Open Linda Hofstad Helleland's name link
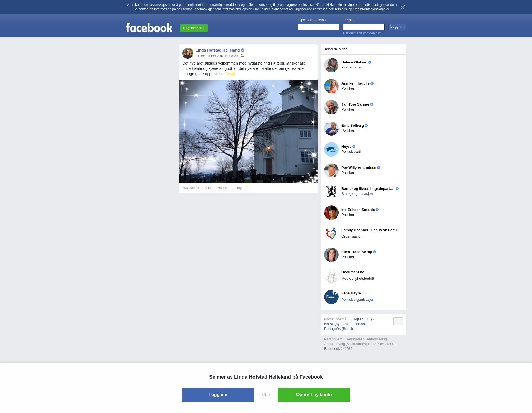 [x=218, y=50]
